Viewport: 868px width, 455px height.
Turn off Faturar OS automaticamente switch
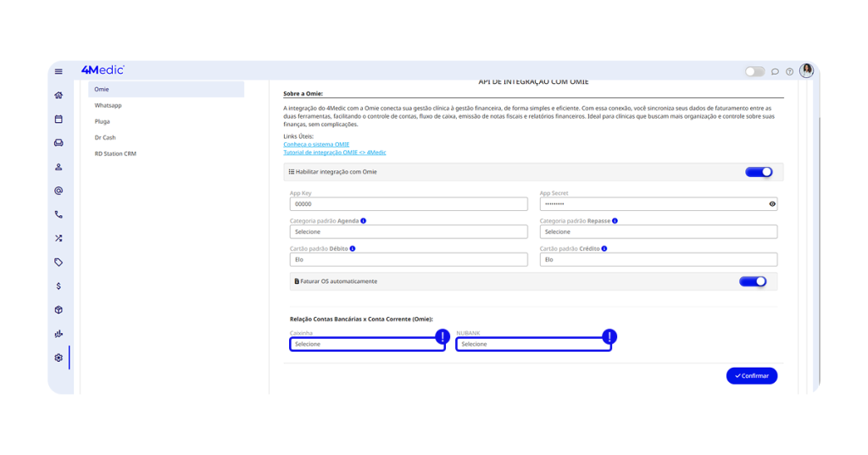[752, 281]
